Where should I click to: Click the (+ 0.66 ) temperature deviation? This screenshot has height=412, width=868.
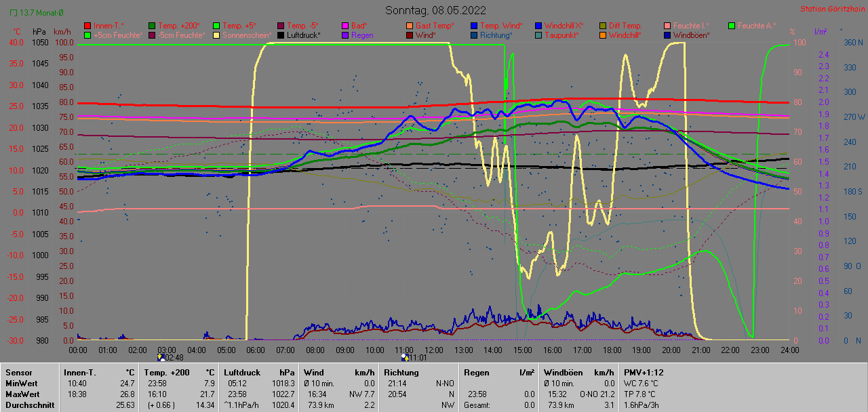click(x=160, y=405)
